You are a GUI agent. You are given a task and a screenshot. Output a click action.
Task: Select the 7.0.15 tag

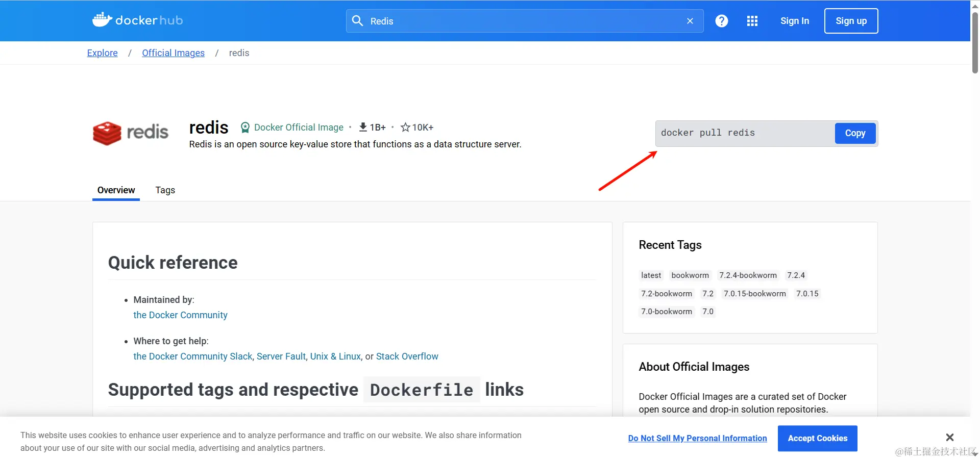tap(807, 294)
